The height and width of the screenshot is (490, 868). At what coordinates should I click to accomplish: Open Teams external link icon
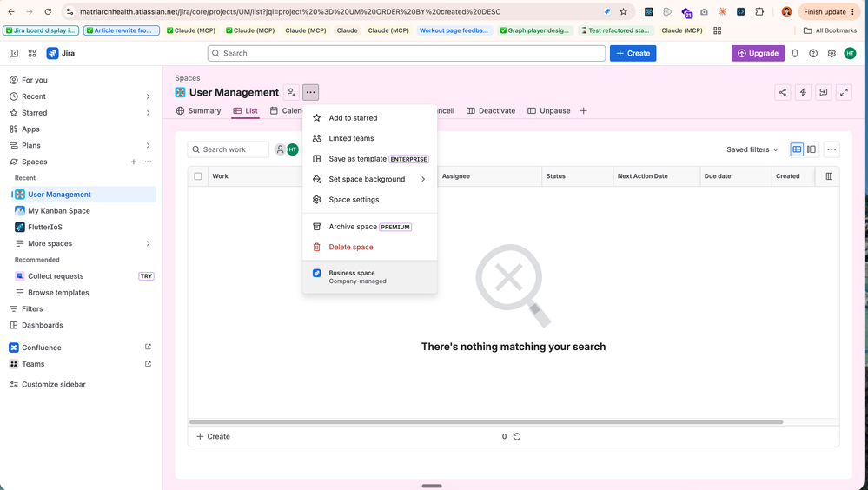point(148,364)
